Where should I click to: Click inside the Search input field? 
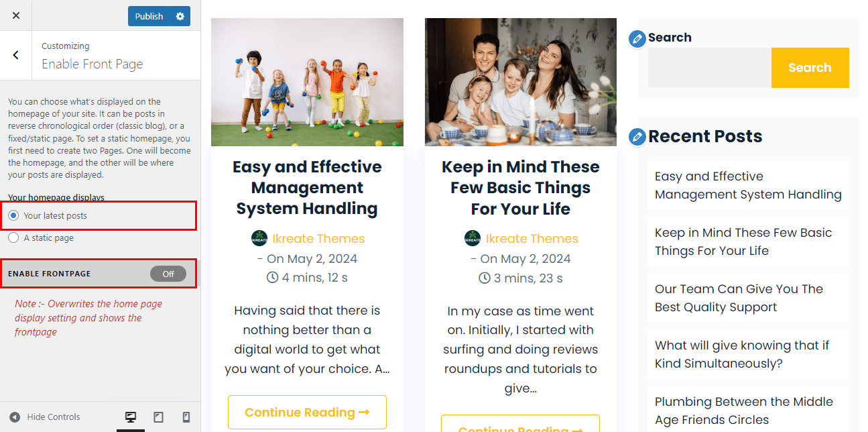(x=709, y=68)
